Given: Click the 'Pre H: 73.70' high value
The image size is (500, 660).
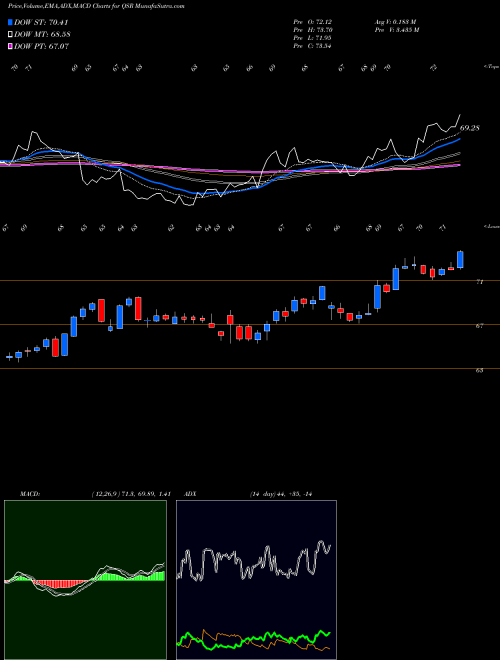Looking at the screenshot, I should click(x=313, y=30).
